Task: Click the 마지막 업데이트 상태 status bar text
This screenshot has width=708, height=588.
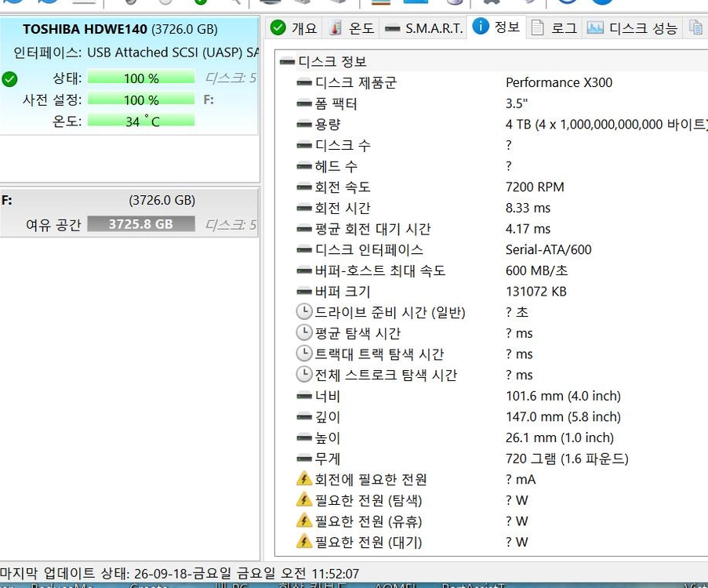Action: click(180, 574)
